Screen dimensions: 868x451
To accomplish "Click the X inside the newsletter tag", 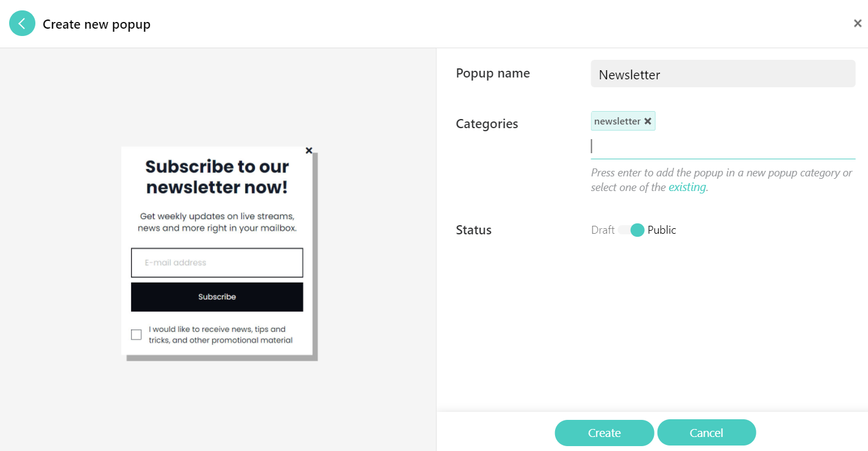I will pyautogui.click(x=648, y=120).
